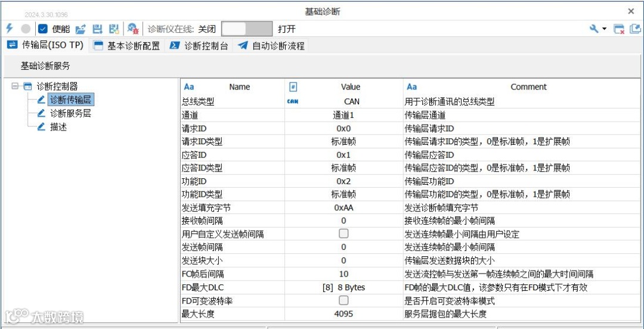Click the 基础诊断服务 heading label
This screenshot has height=329, width=644.
tap(45, 66)
